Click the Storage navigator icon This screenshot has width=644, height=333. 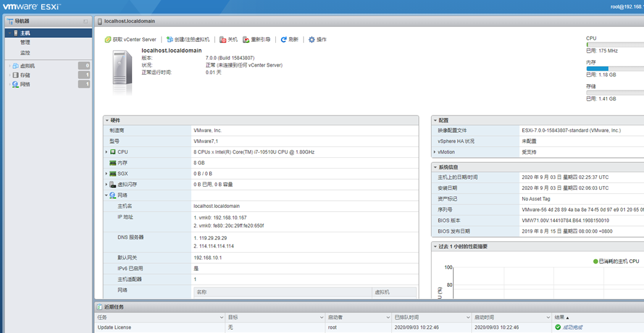tap(15, 75)
